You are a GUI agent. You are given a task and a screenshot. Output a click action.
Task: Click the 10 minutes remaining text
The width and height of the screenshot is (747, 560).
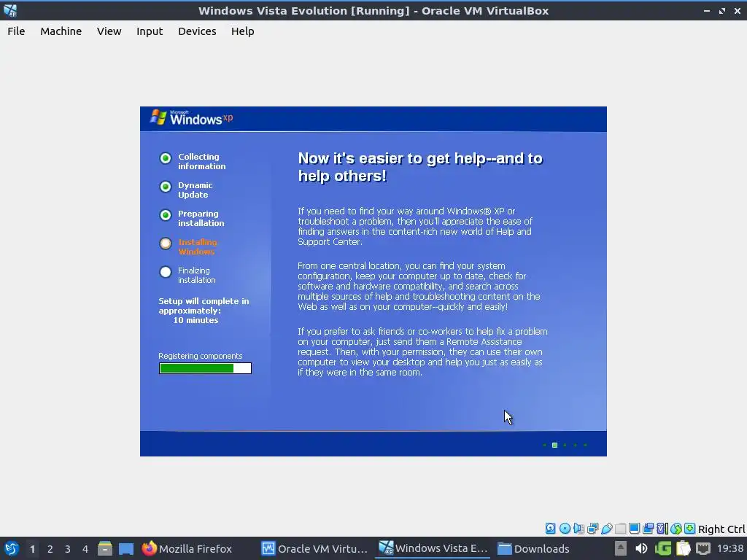point(196,320)
